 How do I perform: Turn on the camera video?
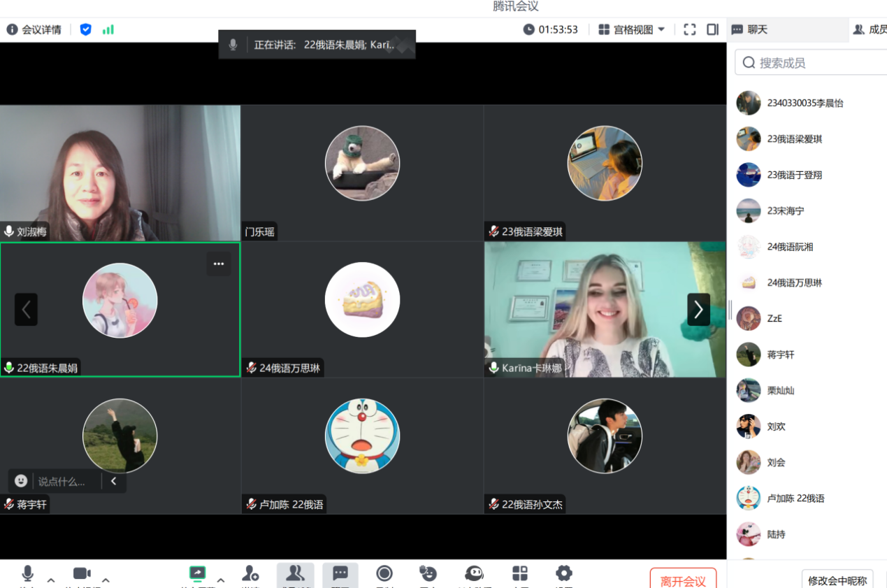click(82, 574)
